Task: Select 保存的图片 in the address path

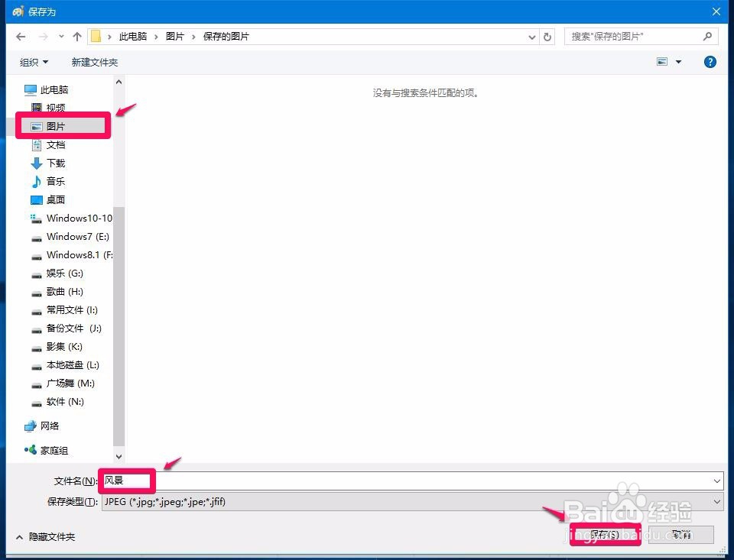Action: pos(226,37)
